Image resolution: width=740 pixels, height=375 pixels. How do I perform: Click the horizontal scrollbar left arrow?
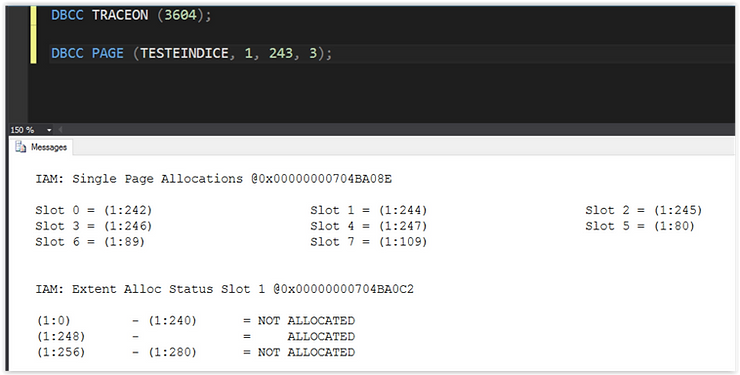pos(60,130)
